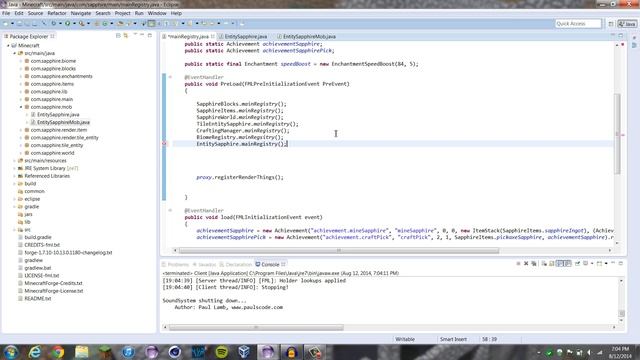
Task: Open the Project menu
Action: (x=122, y=13)
